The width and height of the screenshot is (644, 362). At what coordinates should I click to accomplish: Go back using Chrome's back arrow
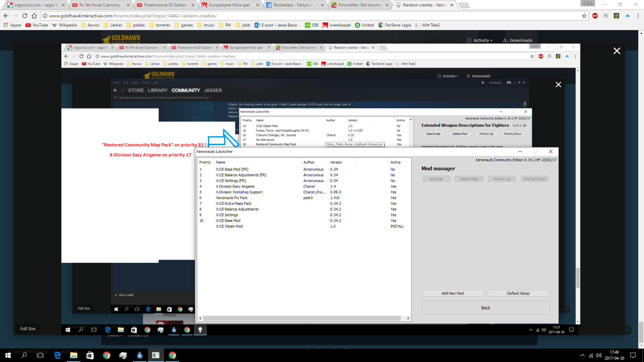6,16
